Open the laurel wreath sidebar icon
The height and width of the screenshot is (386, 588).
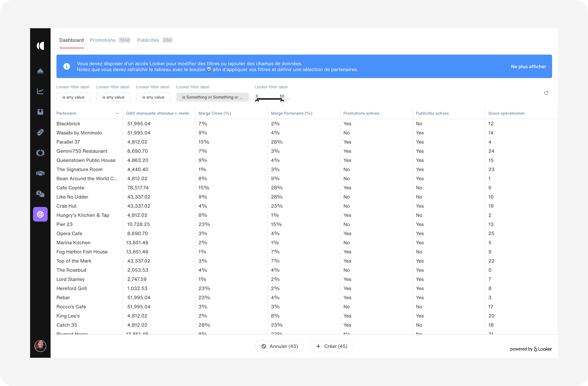click(x=40, y=153)
